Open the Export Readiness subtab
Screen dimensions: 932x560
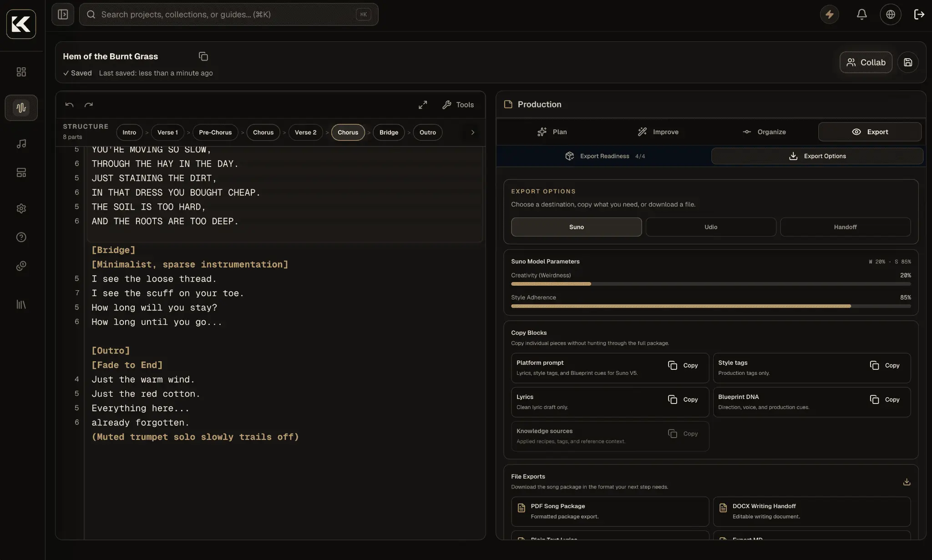pos(605,156)
